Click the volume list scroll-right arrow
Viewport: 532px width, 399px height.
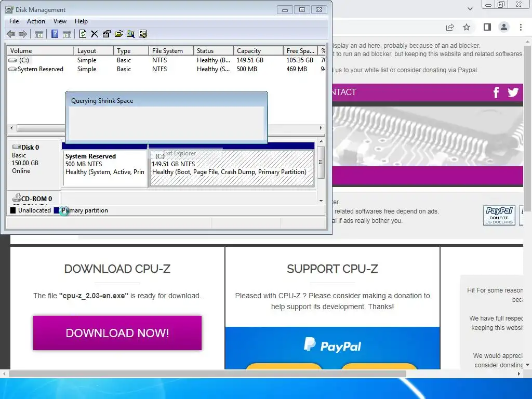[321, 128]
